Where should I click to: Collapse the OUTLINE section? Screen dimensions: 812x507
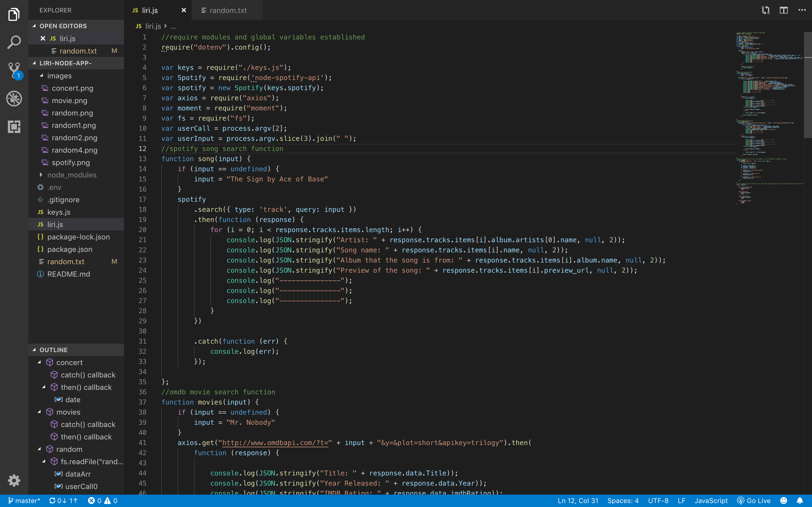click(53, 350)
